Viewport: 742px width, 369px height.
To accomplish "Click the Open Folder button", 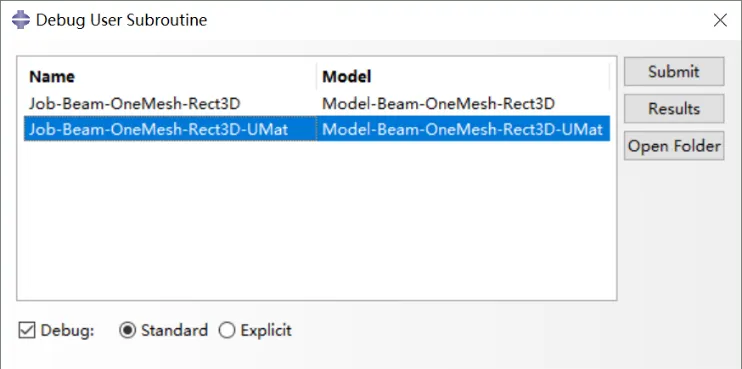I will pyautogui.click(x=674, y=146).
